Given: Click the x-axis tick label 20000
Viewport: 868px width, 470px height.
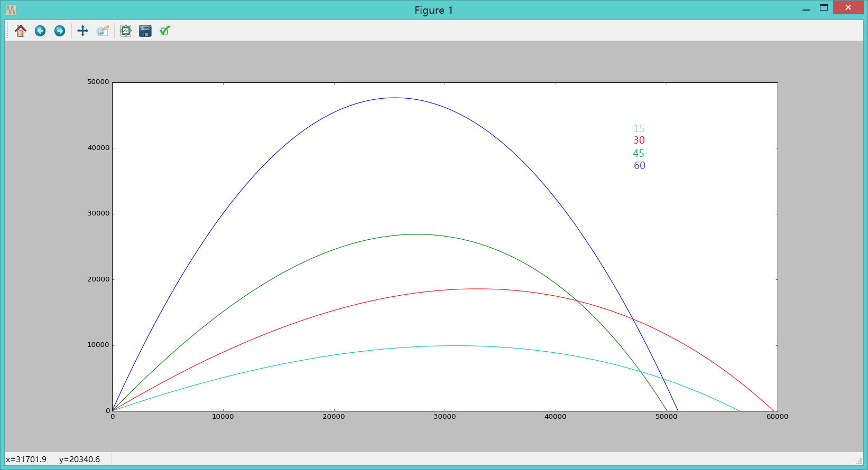Looking at the screenshot, I should pos(334,417).
